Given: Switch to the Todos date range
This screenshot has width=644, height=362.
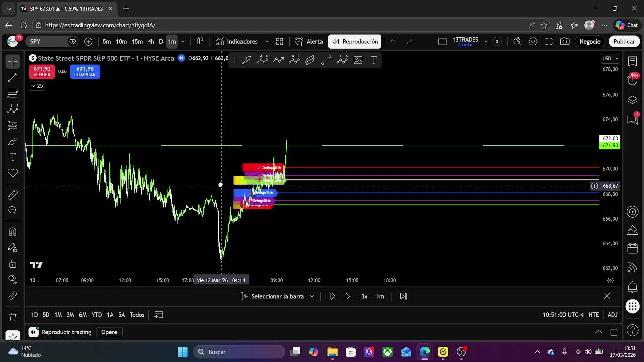Looking at the screenshot, I should click(137, 315).
